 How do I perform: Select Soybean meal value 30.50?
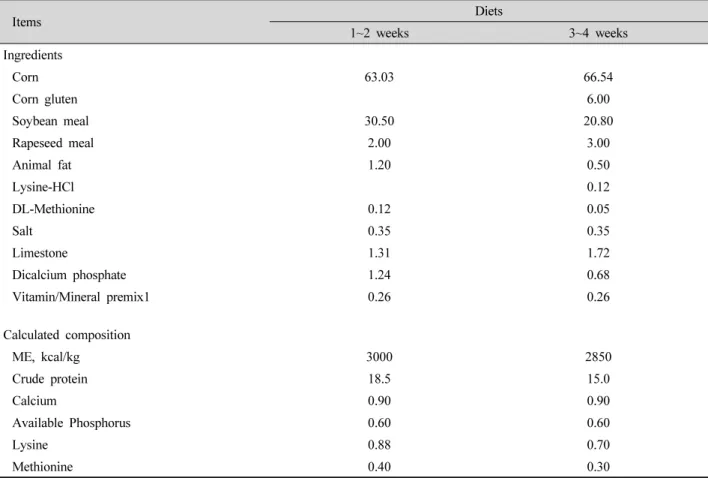[x=379, y=121]
